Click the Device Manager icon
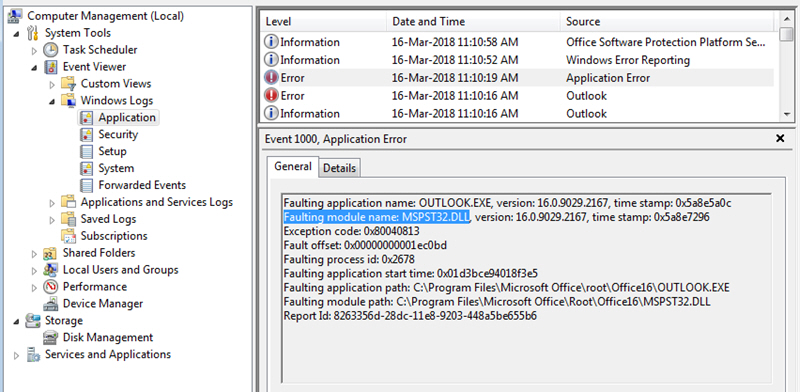800x392 pixels. (x=51, y=304)
